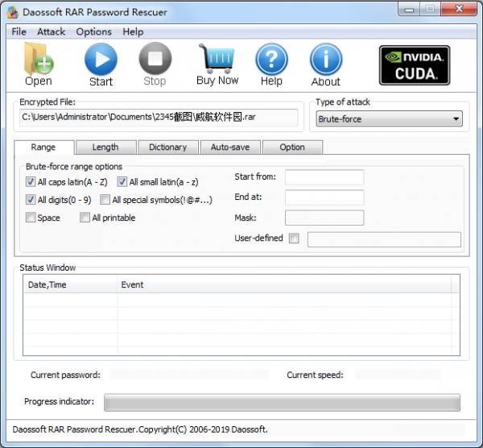Click the Start from input field
This screenshot has width=483, height=448.
click(x=324, y=177)
